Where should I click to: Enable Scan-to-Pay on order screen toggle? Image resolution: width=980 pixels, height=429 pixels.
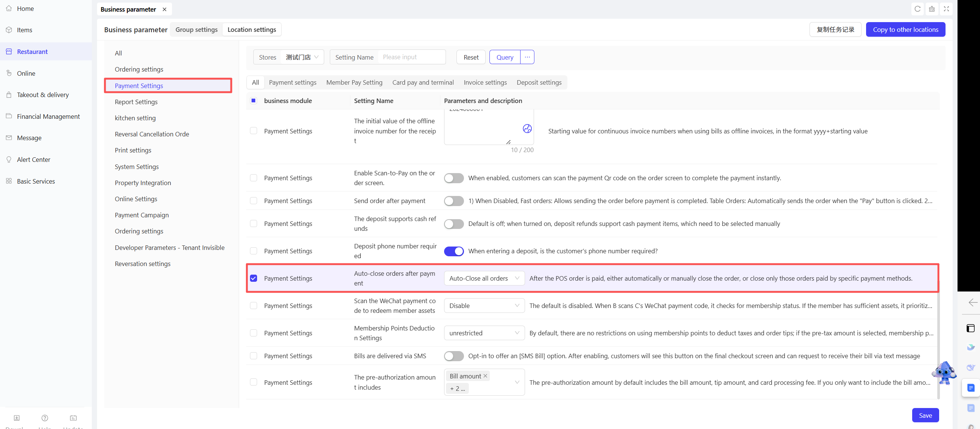point(453,178)
